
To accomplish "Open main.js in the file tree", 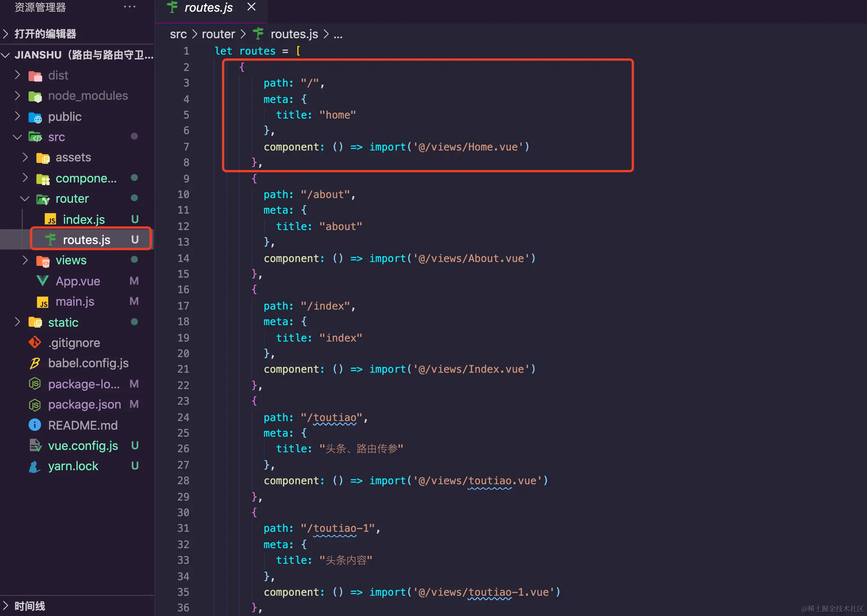I will (75, 301).
